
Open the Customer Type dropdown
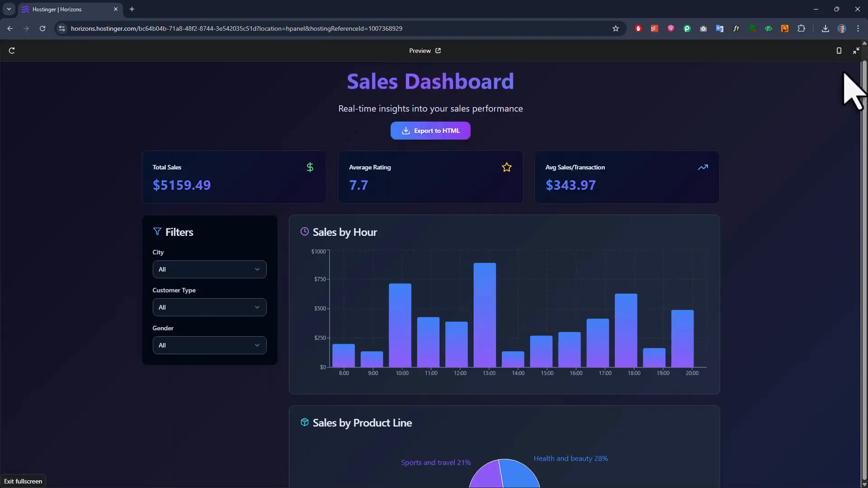point(209,307)
